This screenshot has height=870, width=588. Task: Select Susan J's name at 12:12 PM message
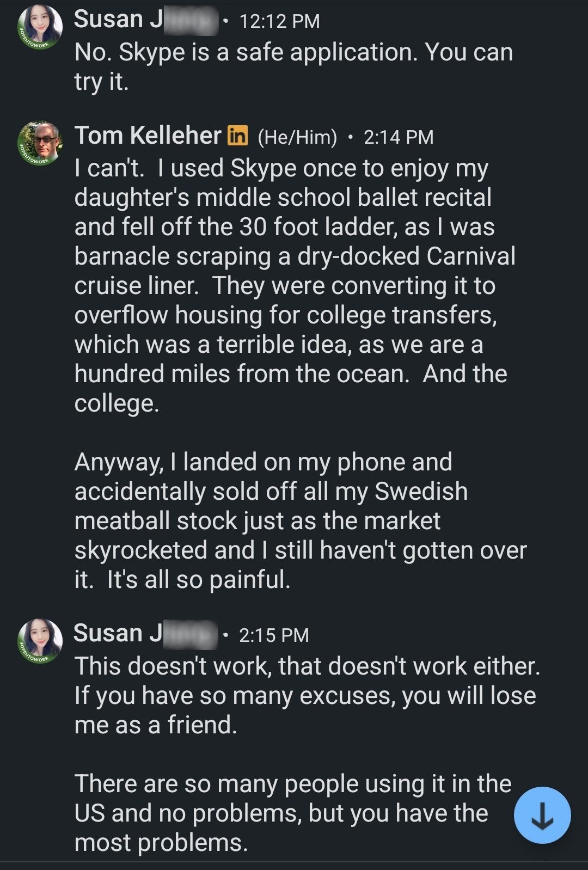coord(146,20)
